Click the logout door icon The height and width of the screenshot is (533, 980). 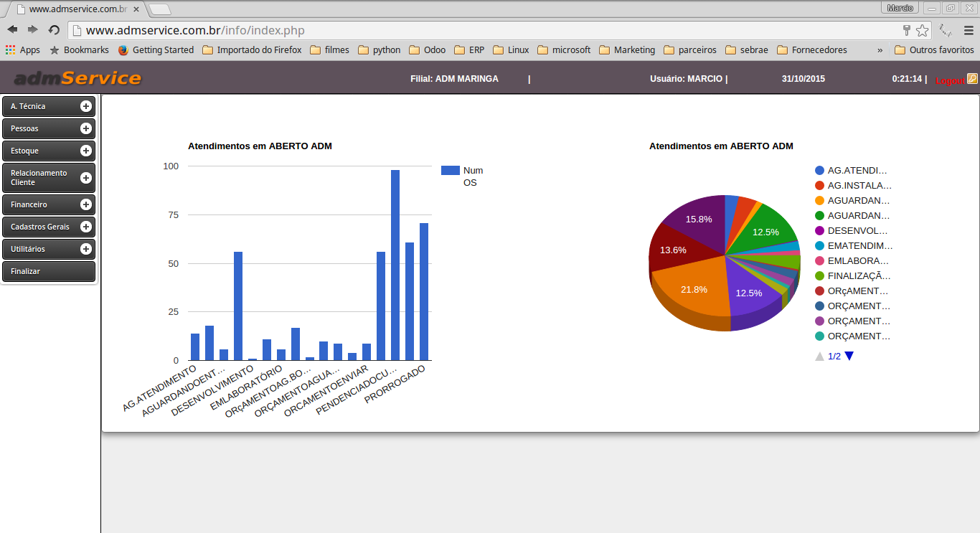tap(972, 79)
